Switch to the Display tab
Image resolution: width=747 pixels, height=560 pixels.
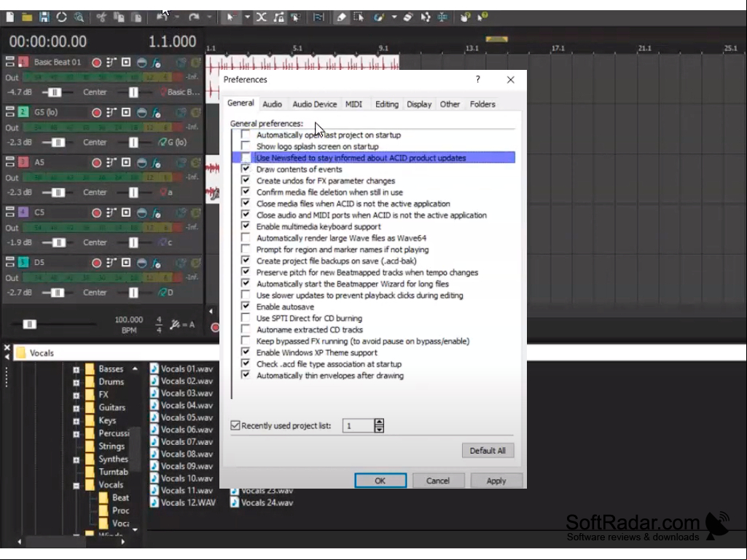coord(419,104)
